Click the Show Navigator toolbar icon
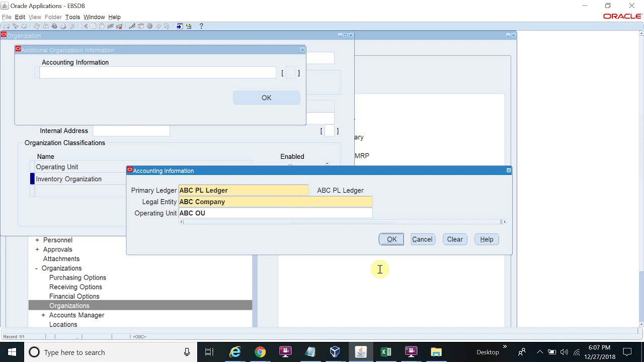644x362 pixels. coord(24,26)
